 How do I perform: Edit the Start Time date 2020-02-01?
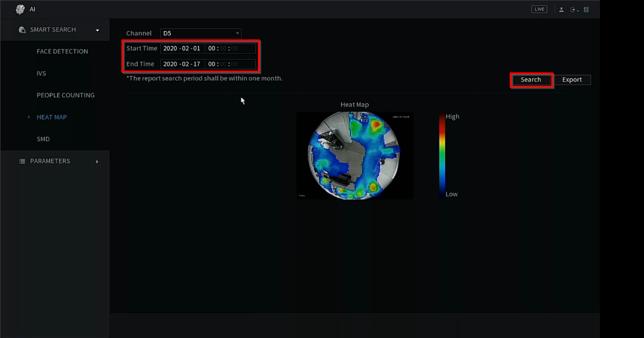click(182, 48)
